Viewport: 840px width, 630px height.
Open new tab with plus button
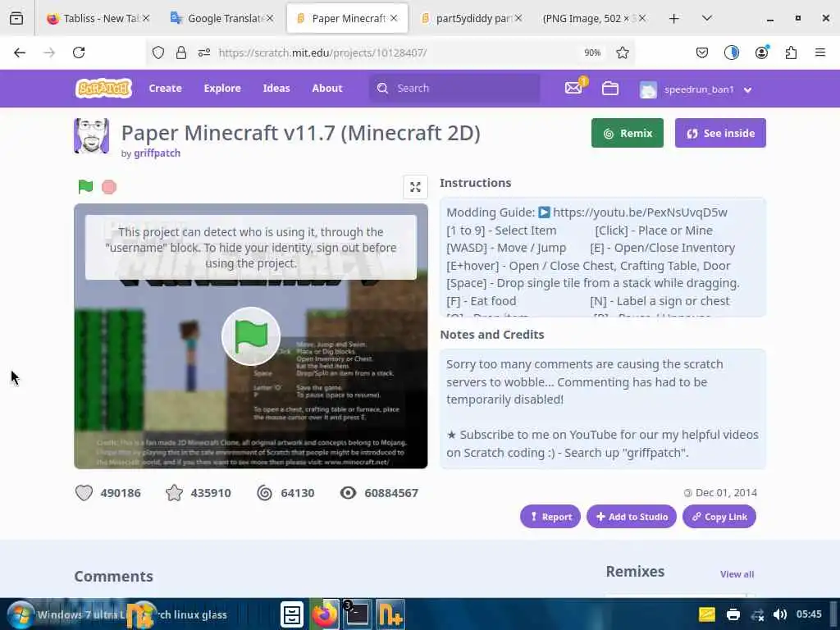[x=674, y=19]
